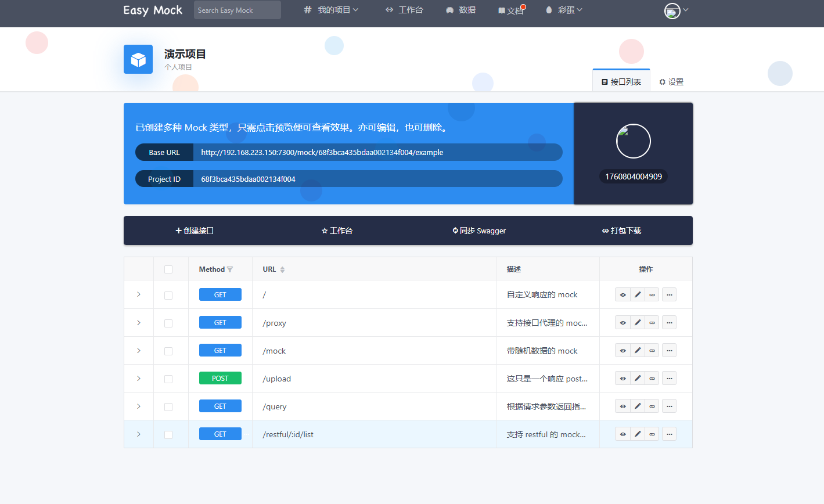824x504 pixels.
Task: Copy link of the /proxy interface
Action: tap(652, 323)
